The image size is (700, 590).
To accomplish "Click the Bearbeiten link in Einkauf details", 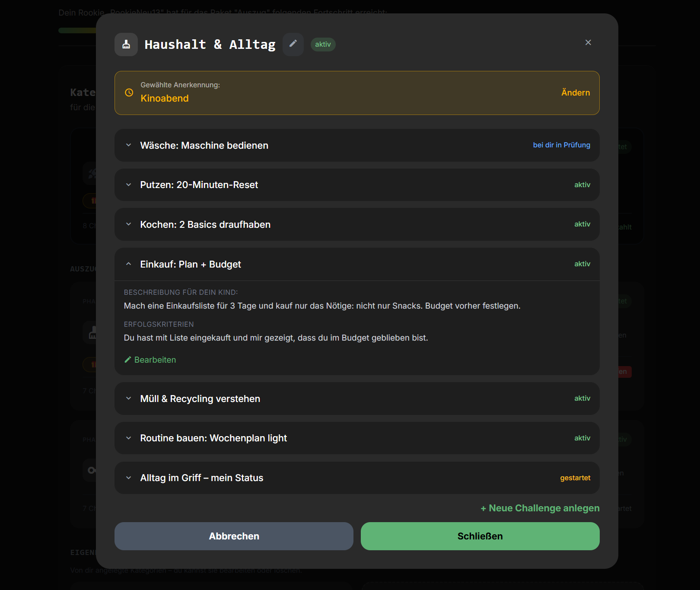I will 155,360.
